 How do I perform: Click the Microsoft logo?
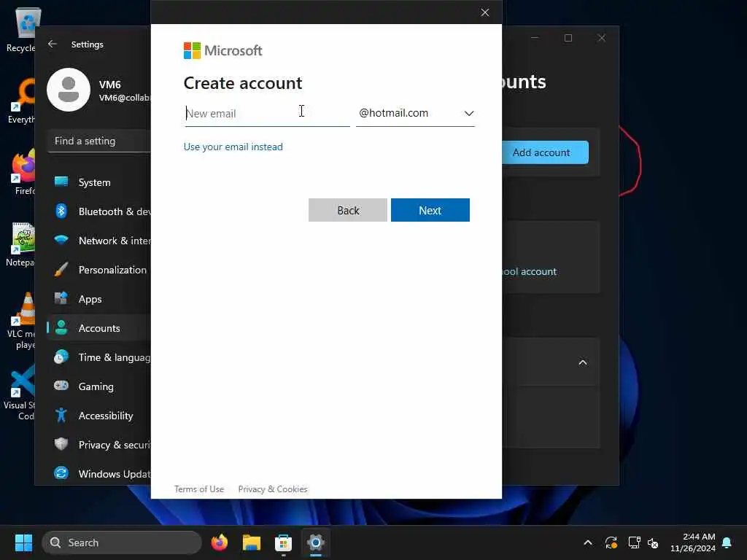click(223, 50)
